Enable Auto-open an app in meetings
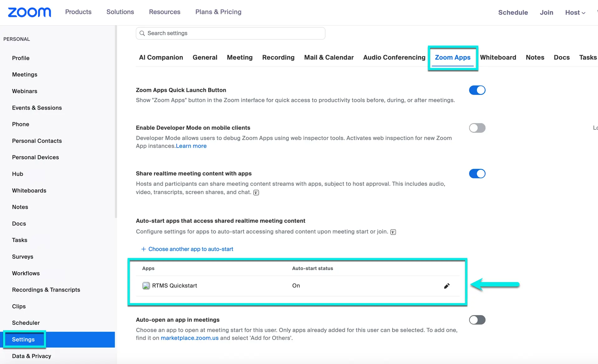The width and height of the screenshot is (598, 364). [x=477, y=320]
